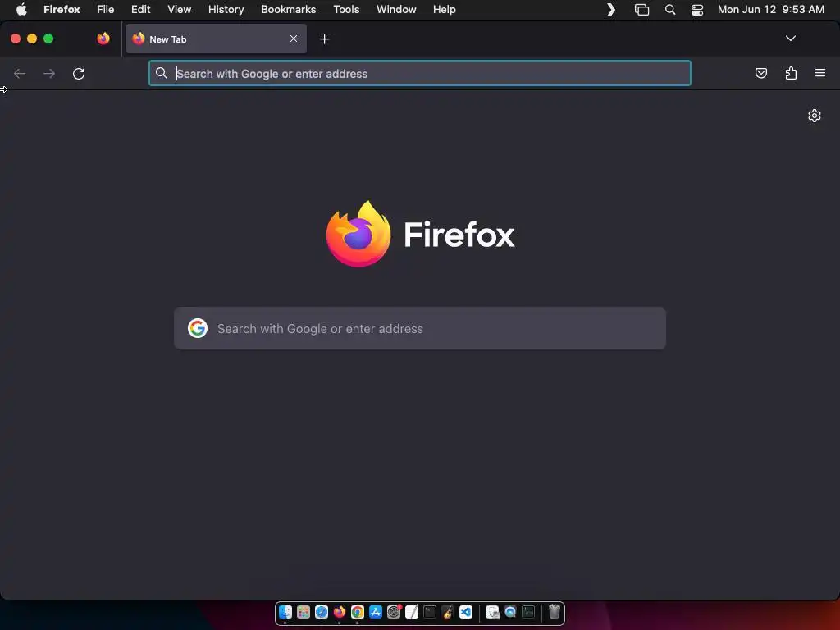Screen dimensions: 840x630
Task: Open Safari from the dock
Action: [322, 612]
